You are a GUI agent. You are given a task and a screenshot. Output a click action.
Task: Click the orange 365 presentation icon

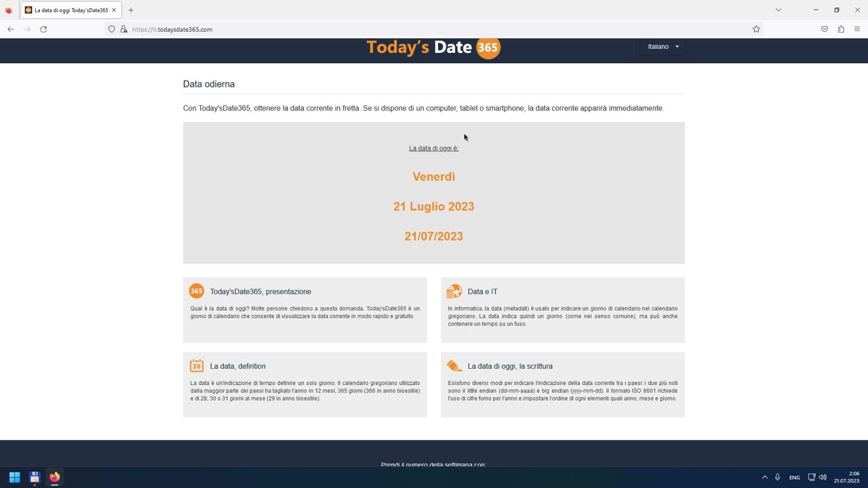196,291
